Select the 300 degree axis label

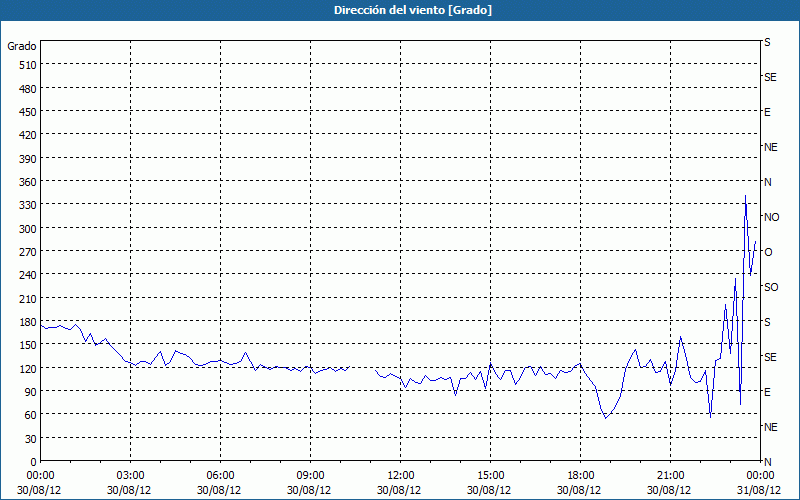pos(29,229)
